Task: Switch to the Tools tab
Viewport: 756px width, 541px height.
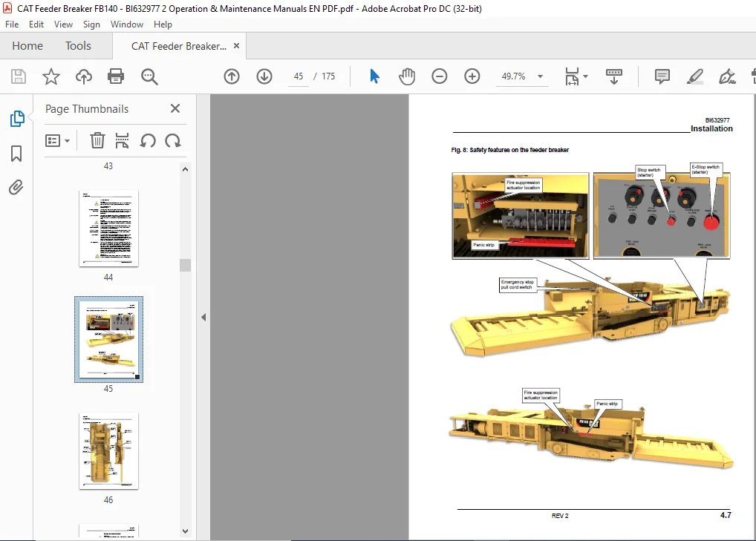Action: coord(78,46)
